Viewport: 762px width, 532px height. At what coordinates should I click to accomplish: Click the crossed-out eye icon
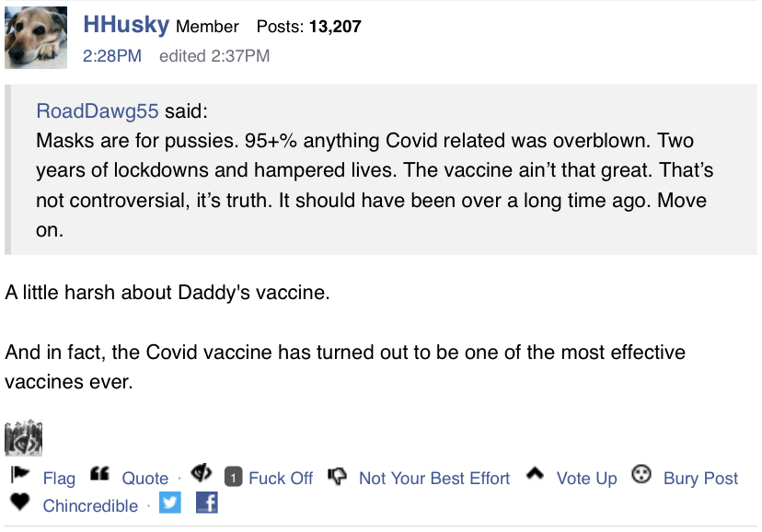(202, 473)
